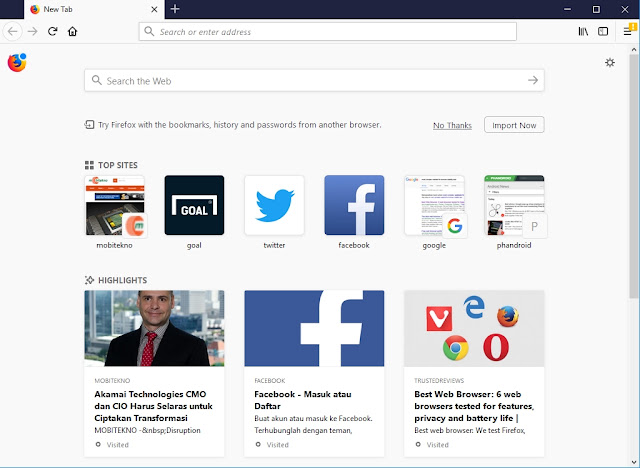The height and width of the screenshot is (468, 640).
Task: Close the New Tab tab
Action: point(154,9)
